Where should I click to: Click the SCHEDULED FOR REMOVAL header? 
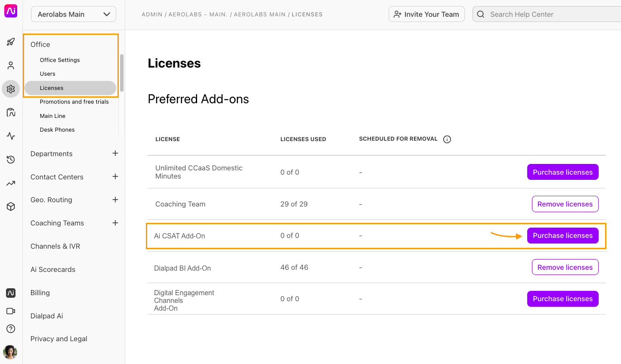[398, 139]
